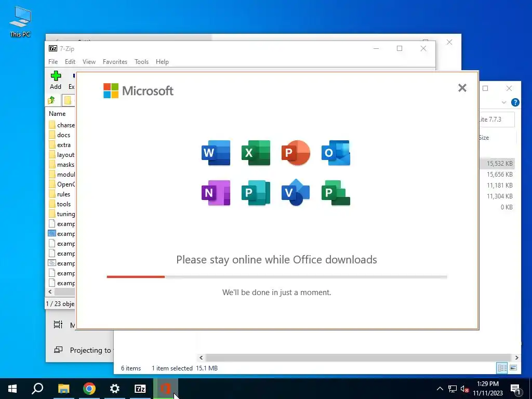The image size is (532, 399).
Task: Select the tuning folder in 7-Zip
Action: pos(61,214)
